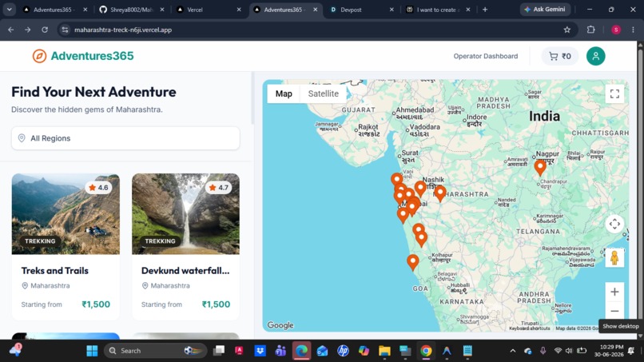Image resolution: width=644 pixels, height=362 pixels.
Task: Click the Treks and Trails mountain thumbnail
Action: pyautogui.click(x=66, y=213)
